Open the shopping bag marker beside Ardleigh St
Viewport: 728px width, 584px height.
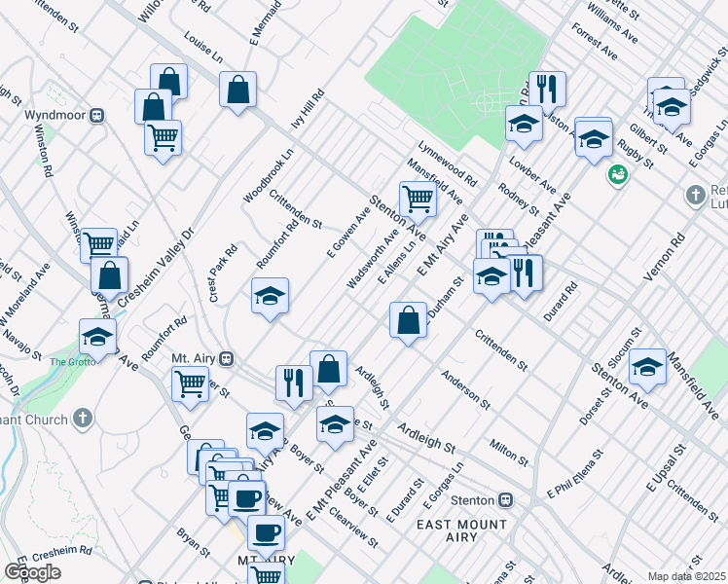tap(329, 373)
